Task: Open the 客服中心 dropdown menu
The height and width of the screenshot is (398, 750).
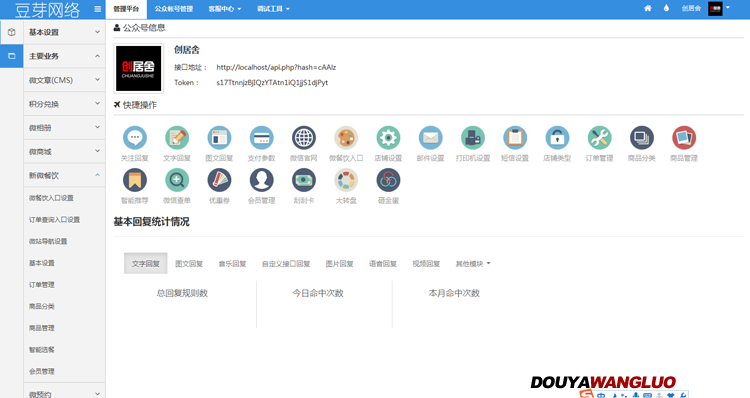Action: [x=225, y=9]
